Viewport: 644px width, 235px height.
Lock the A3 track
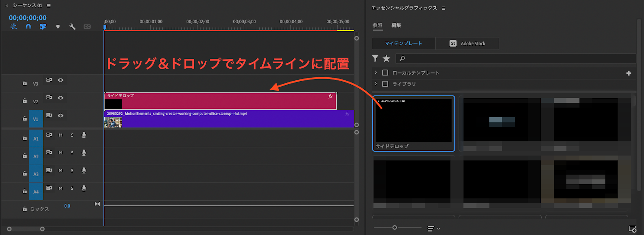[25, 174]
